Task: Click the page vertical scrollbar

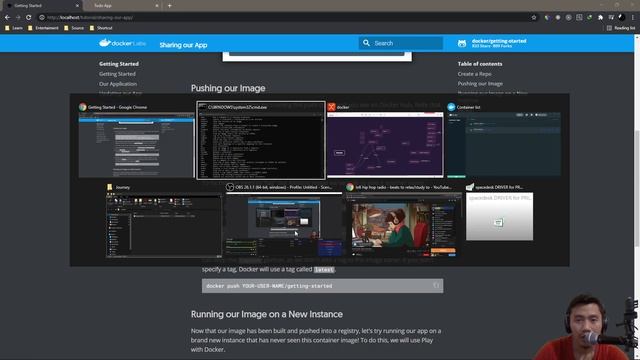Action: [x=637, y=188]
